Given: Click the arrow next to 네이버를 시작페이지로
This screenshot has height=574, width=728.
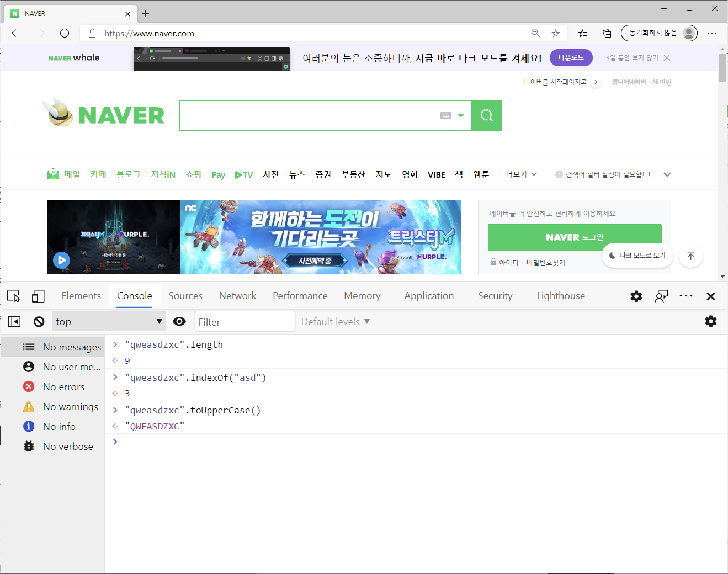Looking at the screenshot, I should pyautogui.click(x=596, y=82).
